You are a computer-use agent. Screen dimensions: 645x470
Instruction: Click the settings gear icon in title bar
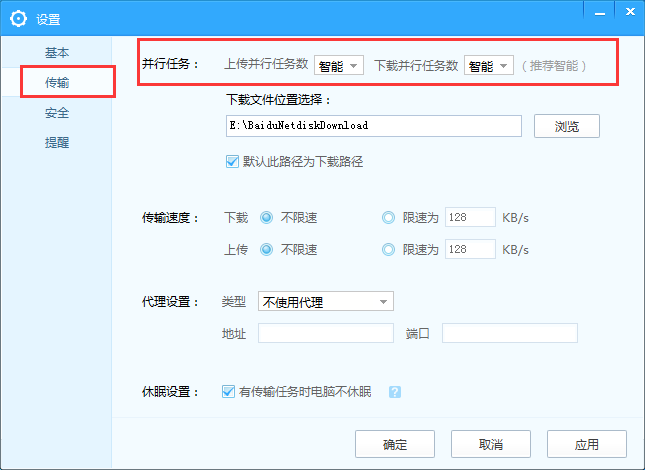click(18, 19)
